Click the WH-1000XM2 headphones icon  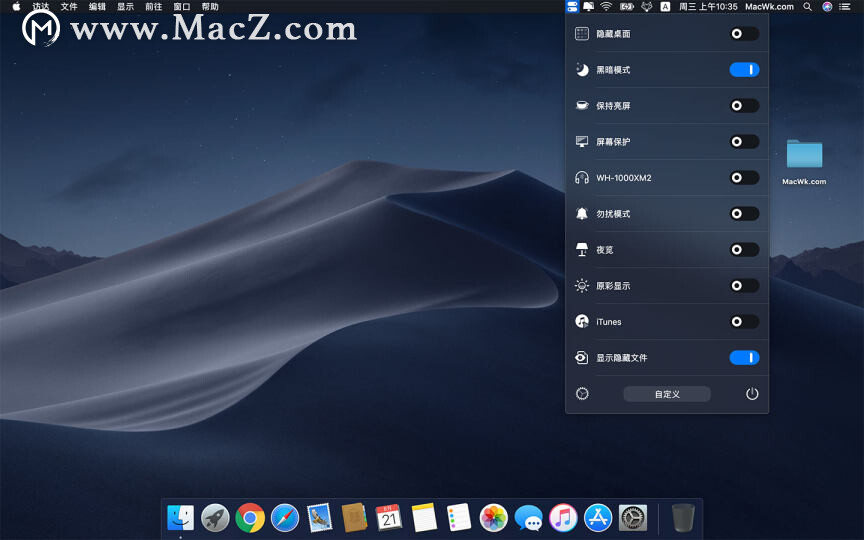tap(582, 177)
